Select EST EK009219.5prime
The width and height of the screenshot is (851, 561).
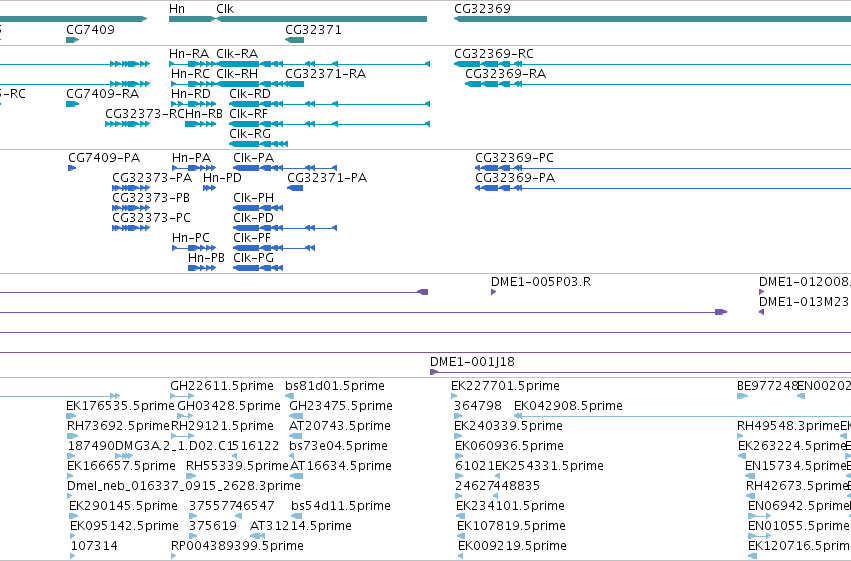pyautogui.click(x=512, y=546)
